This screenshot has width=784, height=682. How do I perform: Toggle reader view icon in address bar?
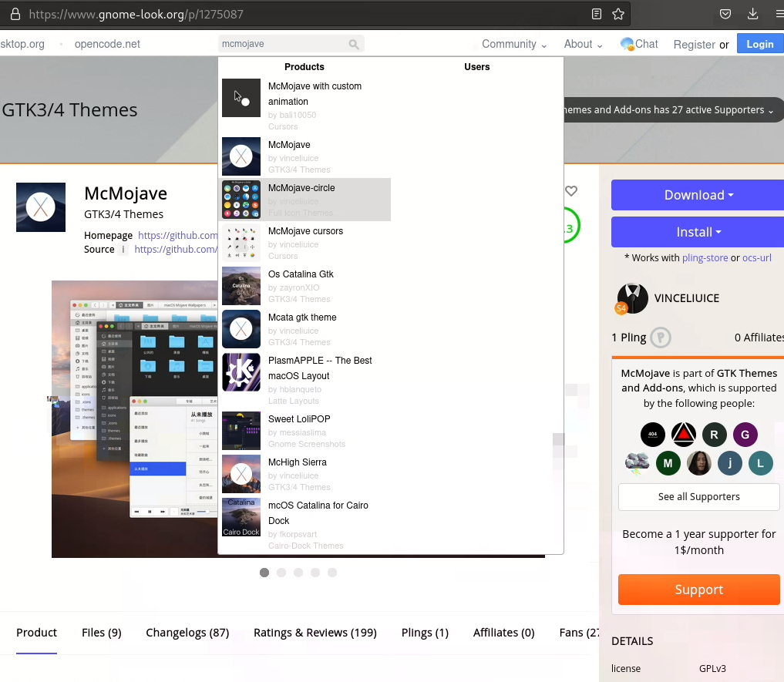[x=596, y=14]
